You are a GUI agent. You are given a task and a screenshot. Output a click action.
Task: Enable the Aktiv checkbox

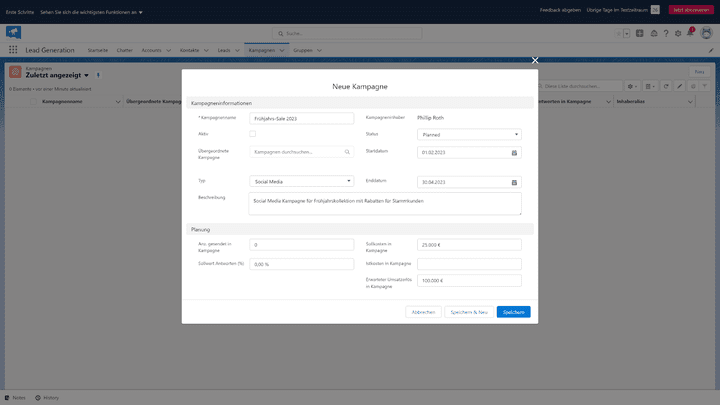[x=253, y=133]
